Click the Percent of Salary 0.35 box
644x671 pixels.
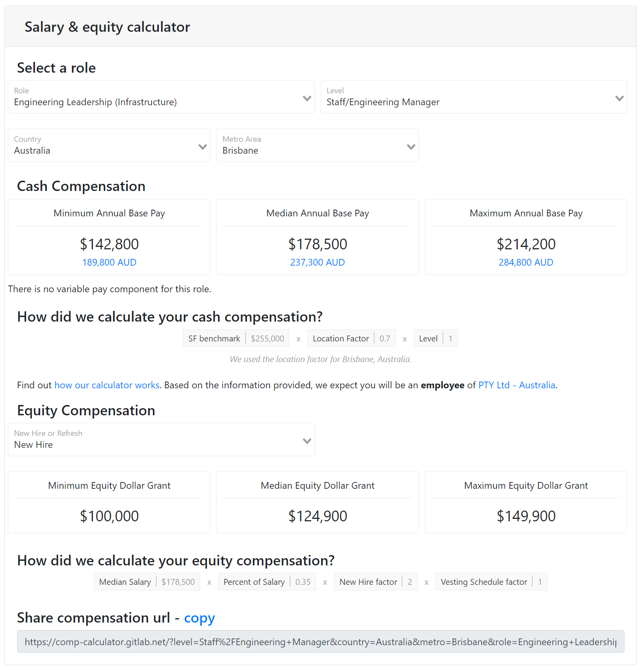[x=303, y=582]
